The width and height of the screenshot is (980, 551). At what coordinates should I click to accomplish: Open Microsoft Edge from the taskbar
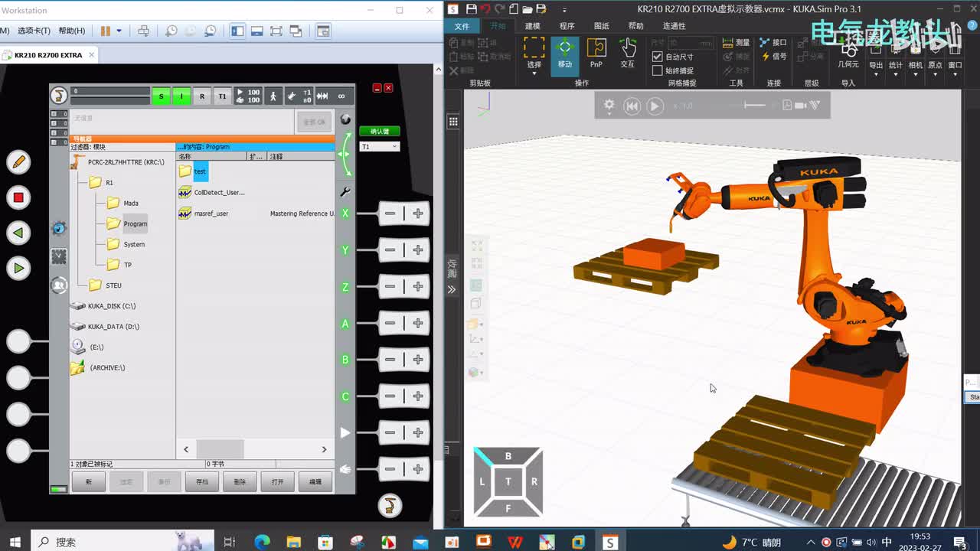coord(263,542)
